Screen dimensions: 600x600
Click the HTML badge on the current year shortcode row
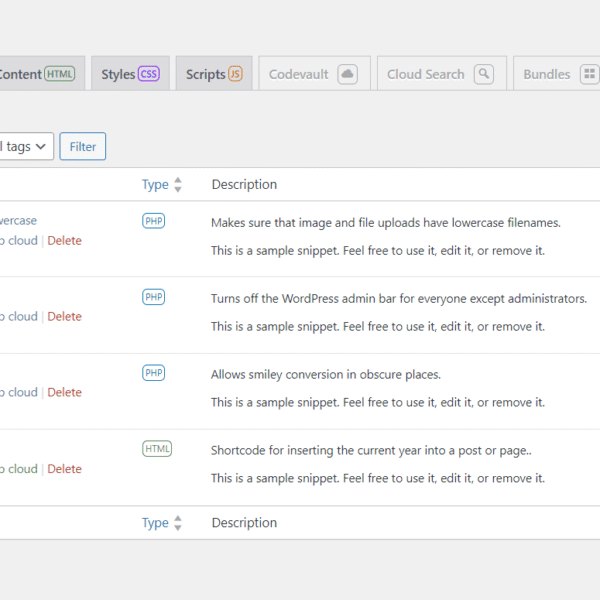157,449
